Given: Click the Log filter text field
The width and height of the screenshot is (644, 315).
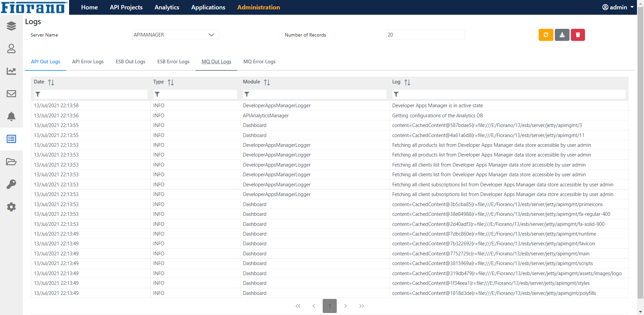Looking at the screenshot, I should pyautogui.click(x=509, y=94).
